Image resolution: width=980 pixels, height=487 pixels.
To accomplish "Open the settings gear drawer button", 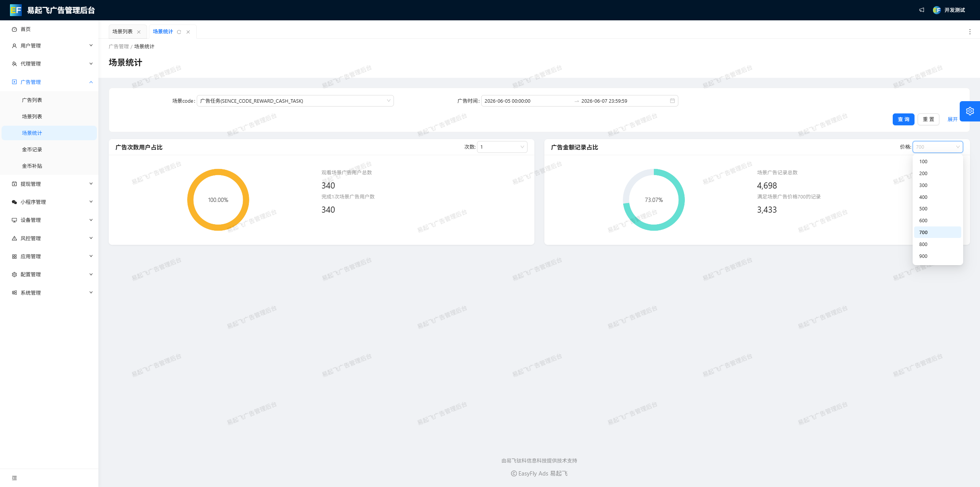I will coord(970,111).
